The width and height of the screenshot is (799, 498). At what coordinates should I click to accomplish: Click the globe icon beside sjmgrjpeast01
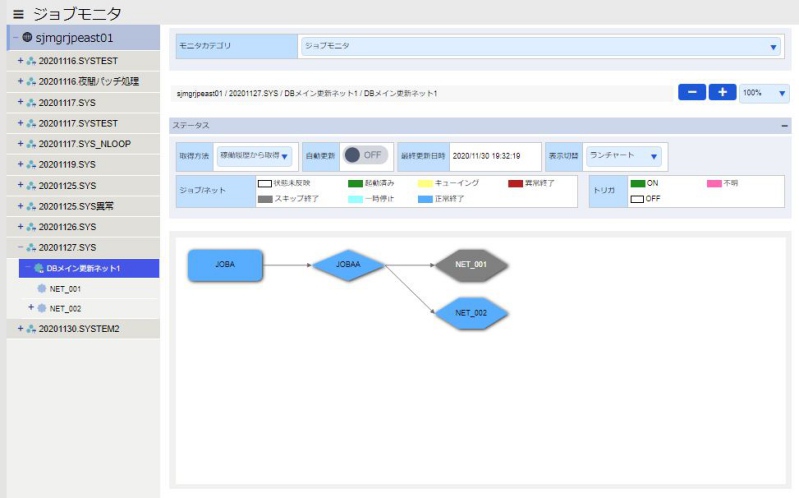[28, 37]
